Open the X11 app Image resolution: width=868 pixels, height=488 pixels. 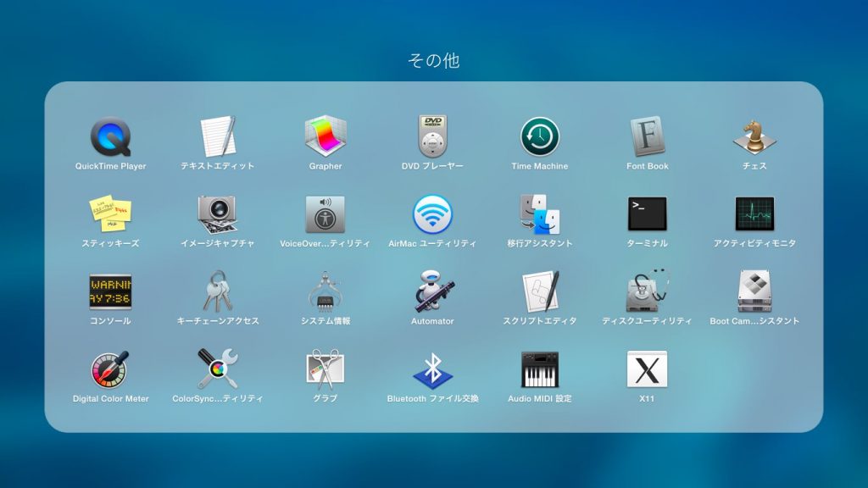(x=647, y=369)
